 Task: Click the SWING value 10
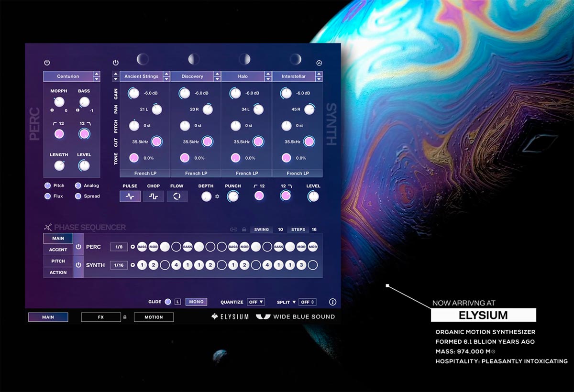pos(280,229)
